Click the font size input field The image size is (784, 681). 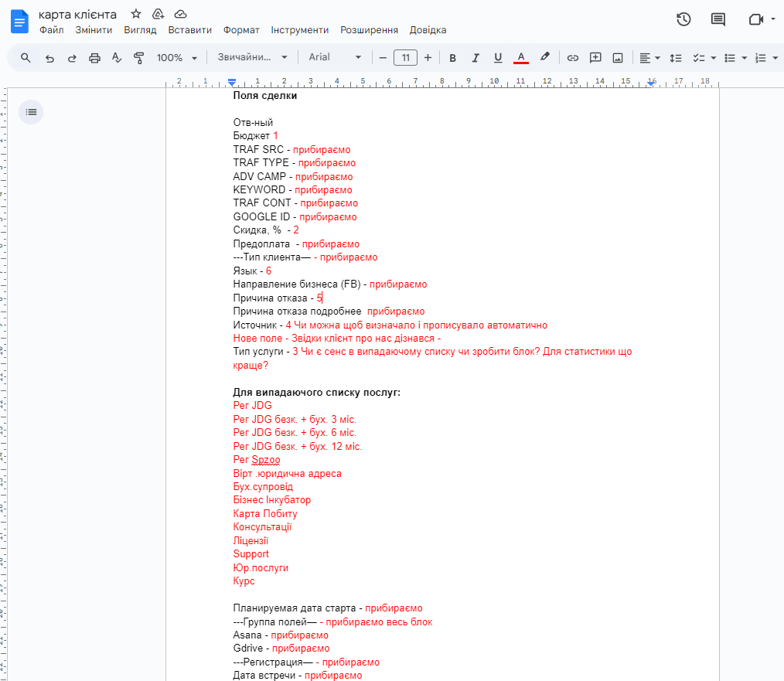(405, 58)
